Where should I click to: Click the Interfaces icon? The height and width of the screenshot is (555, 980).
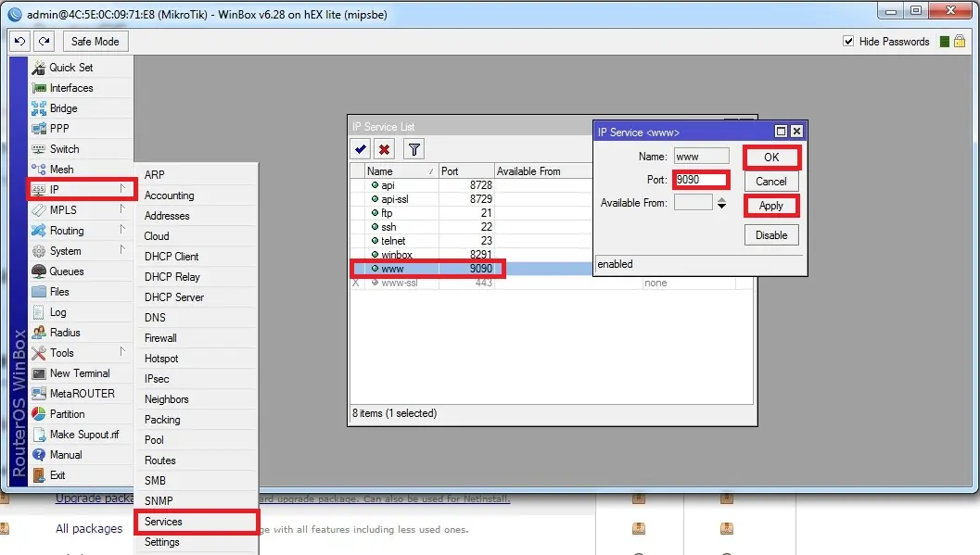[x=39, y=88]
